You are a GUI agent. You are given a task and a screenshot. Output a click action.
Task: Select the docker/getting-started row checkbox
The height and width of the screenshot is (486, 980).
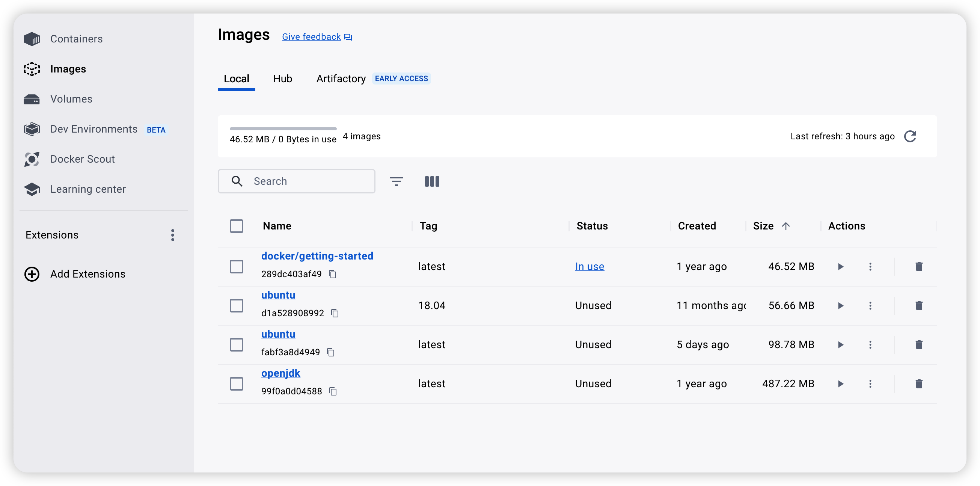(x=236, y=266)
